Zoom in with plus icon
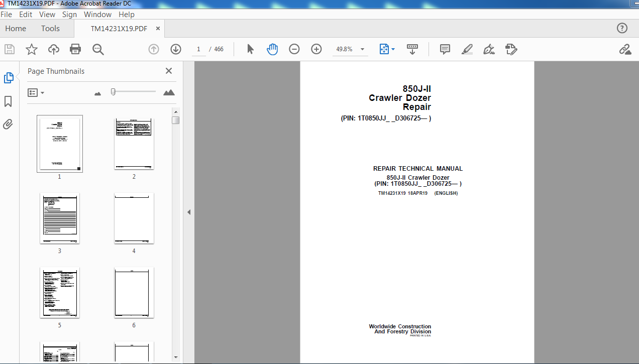Image resolution: width=639 pixels, height=364 pixels. [x=316, y=49]
